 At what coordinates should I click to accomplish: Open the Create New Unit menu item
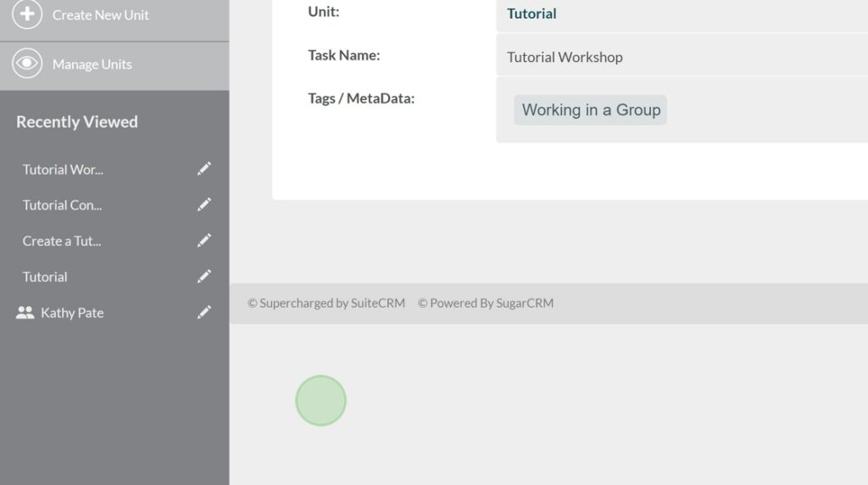coord(100,14)
